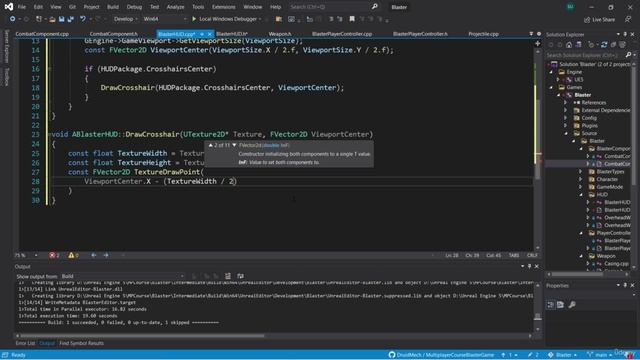The height and width of the screenshot is (360, 640).
Task: Click the Live Share button
Action: point(599,20)
